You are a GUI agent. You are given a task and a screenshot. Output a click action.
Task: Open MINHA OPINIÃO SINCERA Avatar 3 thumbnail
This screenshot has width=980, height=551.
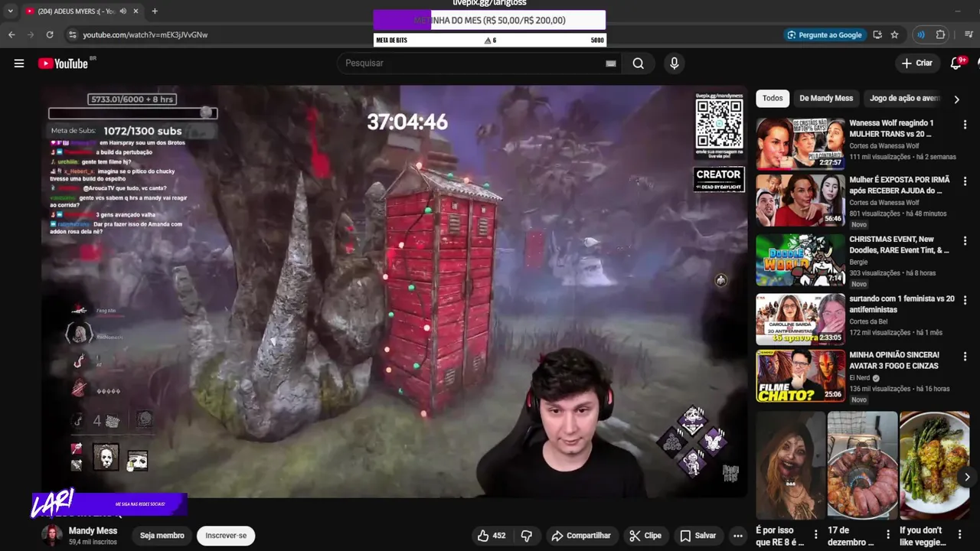point(801,376)
